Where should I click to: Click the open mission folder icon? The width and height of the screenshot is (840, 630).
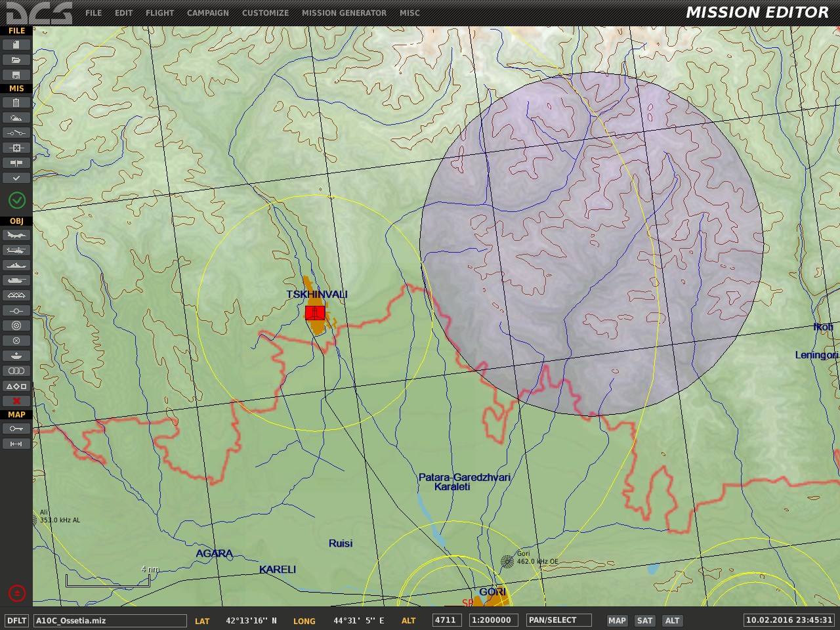tap(16, 60)
